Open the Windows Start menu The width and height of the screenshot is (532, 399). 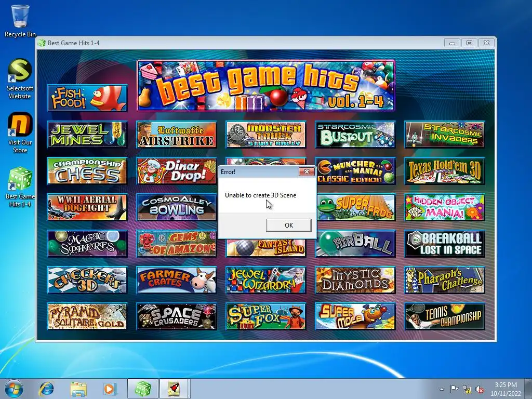pos(14,389)
